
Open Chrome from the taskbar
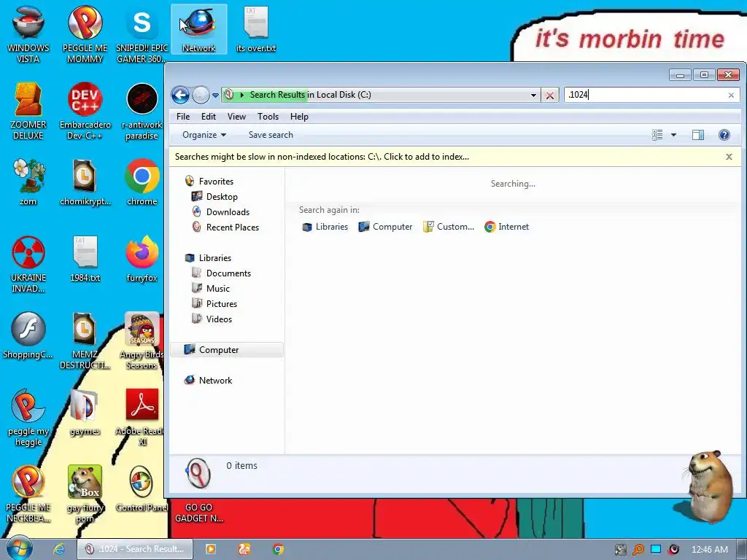pyautogui.click(x=278, y=549)
